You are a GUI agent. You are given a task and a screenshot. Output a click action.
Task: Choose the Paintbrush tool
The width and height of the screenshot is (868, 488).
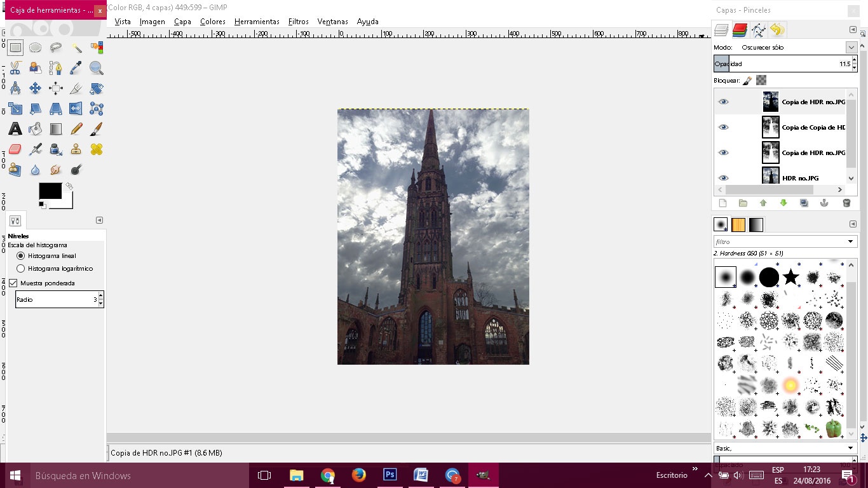pos(97,129)
